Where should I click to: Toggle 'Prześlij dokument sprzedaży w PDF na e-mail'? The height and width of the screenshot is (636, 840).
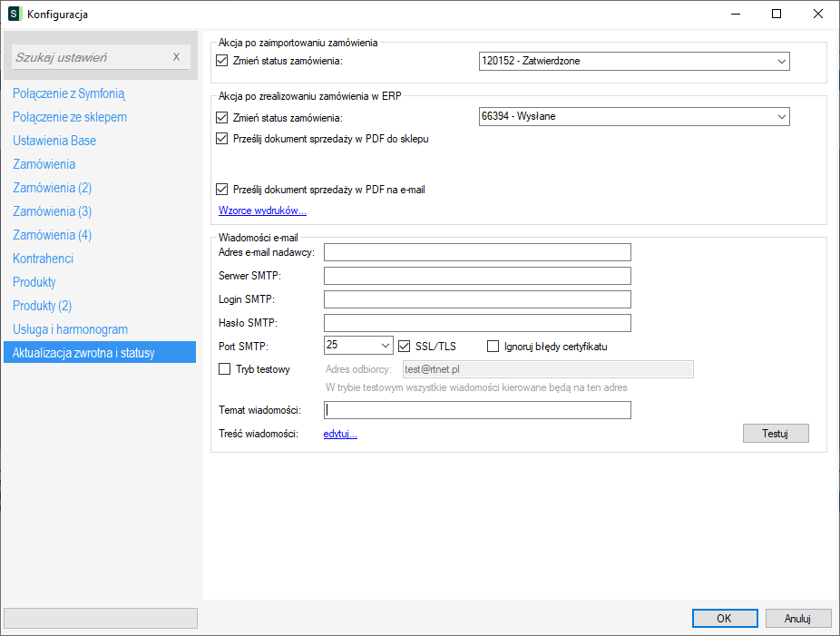[x=223, y=190]
